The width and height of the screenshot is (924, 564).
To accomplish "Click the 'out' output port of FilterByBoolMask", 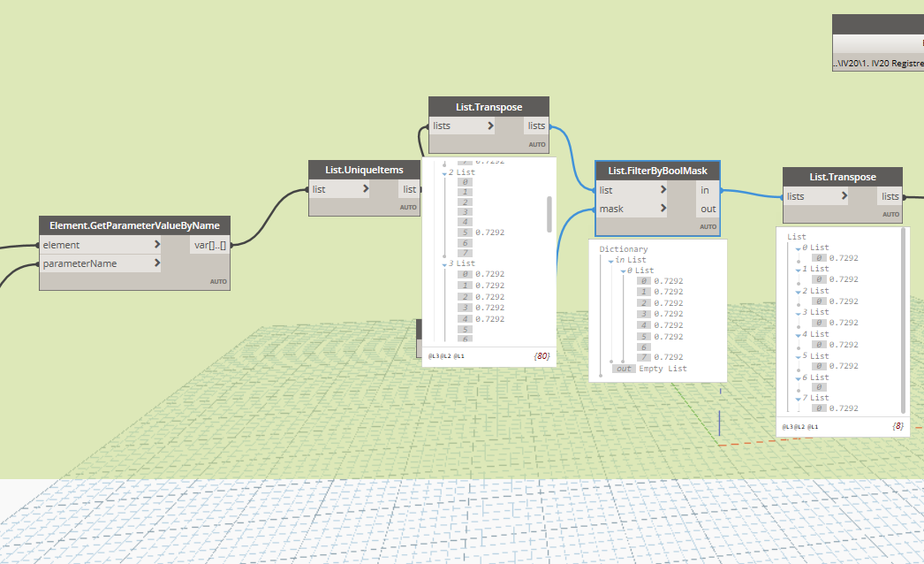I will (708, 209).
